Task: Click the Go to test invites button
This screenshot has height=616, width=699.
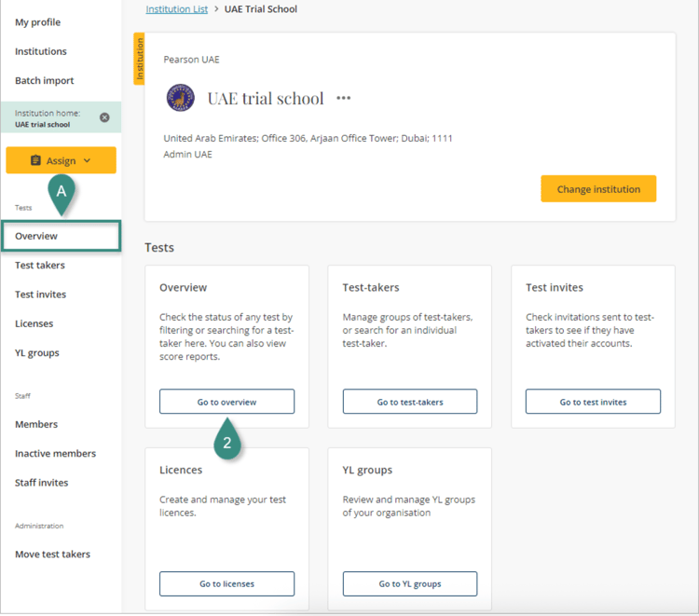Action: tap(593, 402)
